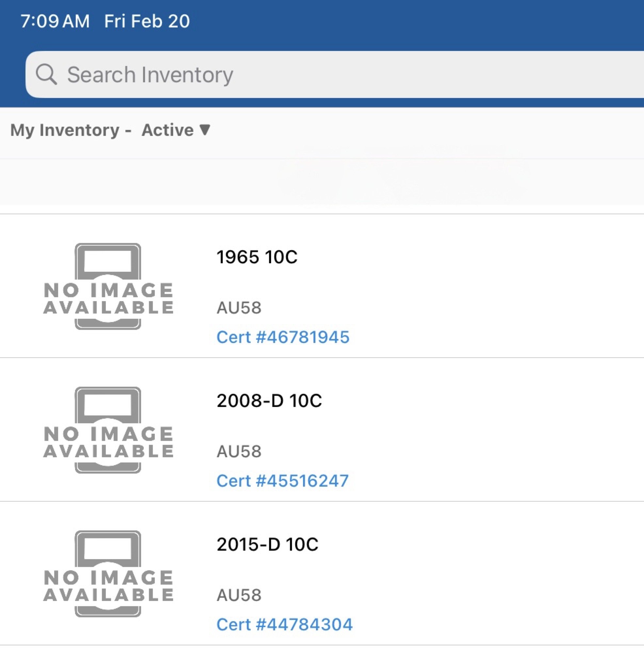Click the AU58 grade under 2008-D 10C

[x=239, y=452]
